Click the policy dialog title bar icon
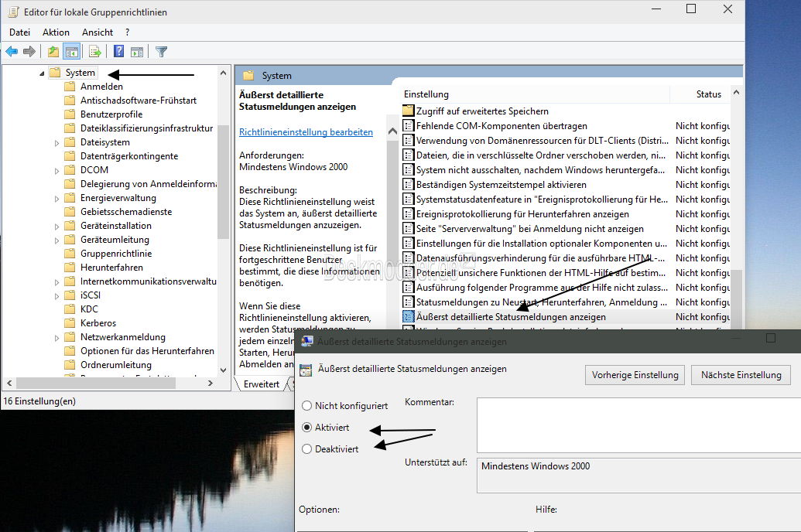 tap(307, 341)
